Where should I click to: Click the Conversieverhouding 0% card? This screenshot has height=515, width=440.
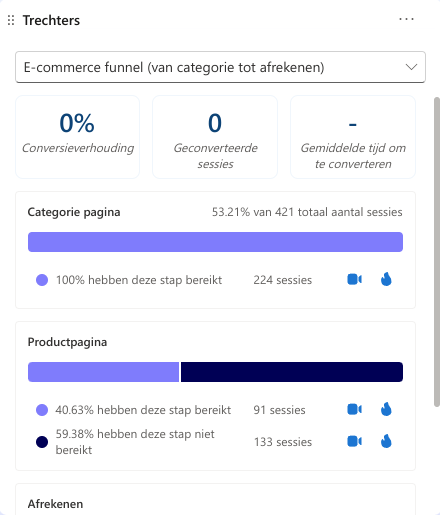(78, 137)
